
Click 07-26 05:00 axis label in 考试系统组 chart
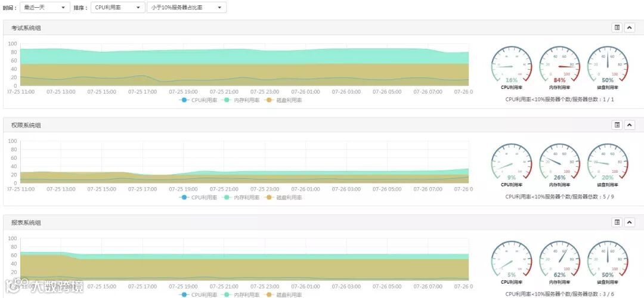(x=387, y=92)
